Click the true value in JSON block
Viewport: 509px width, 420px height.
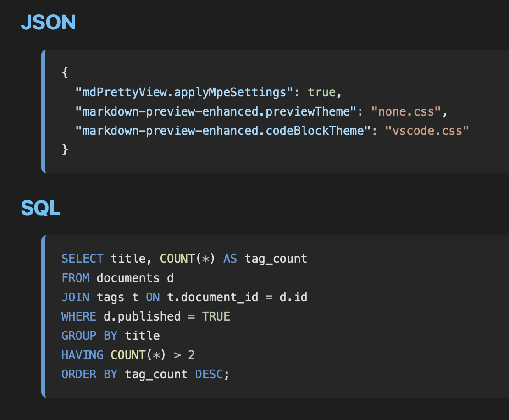pos(322,92)
